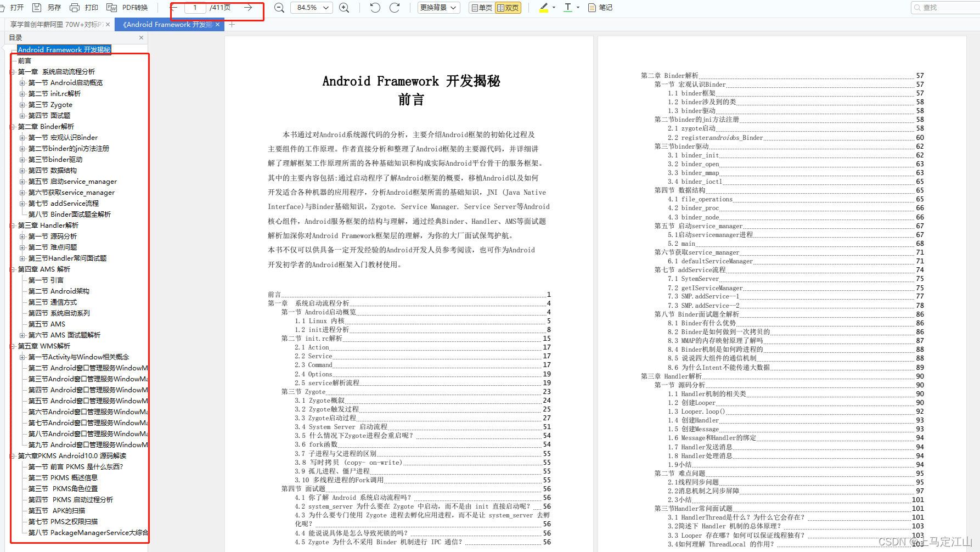
Task: Open 第八节 Binder面试题全解析 outline entry
Action: (x=70, y=215)
